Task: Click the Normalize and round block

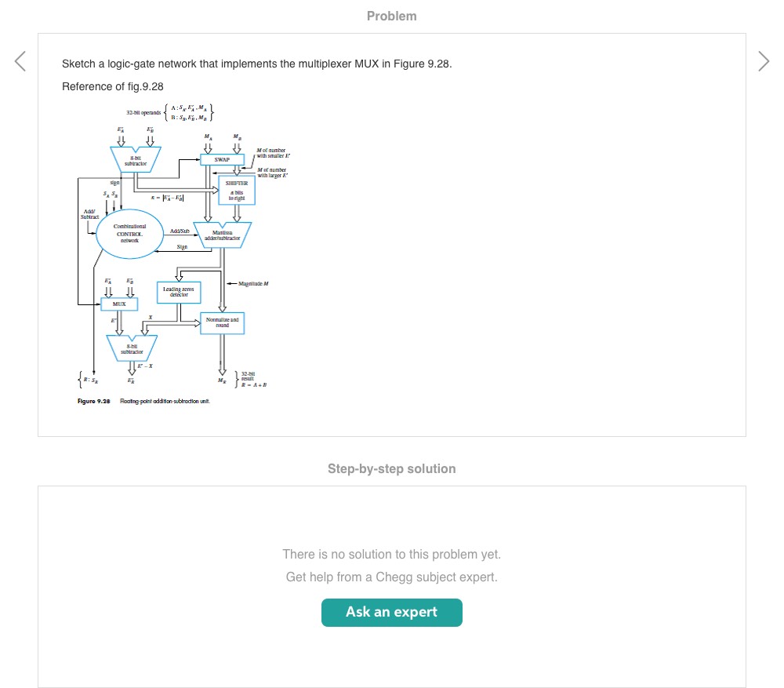Action: pyautogui.click(x=223, y=323)
